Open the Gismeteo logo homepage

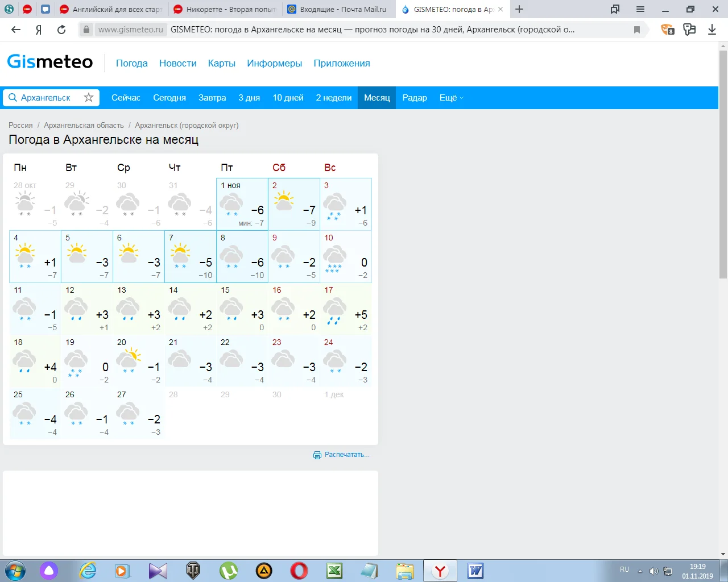point(49,61)
